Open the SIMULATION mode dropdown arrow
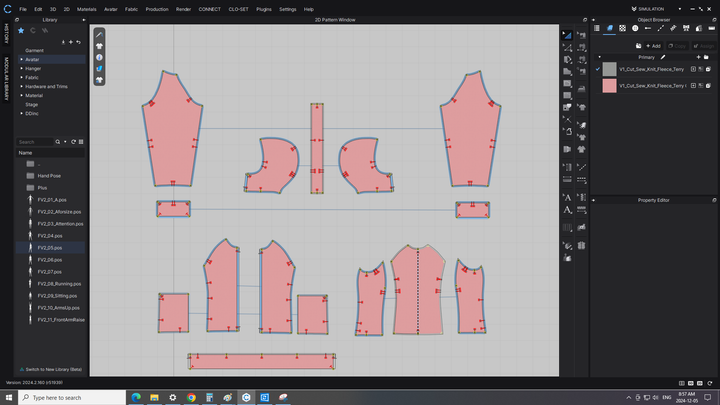This screenshot has height=405, width=720. click(680, 9)
